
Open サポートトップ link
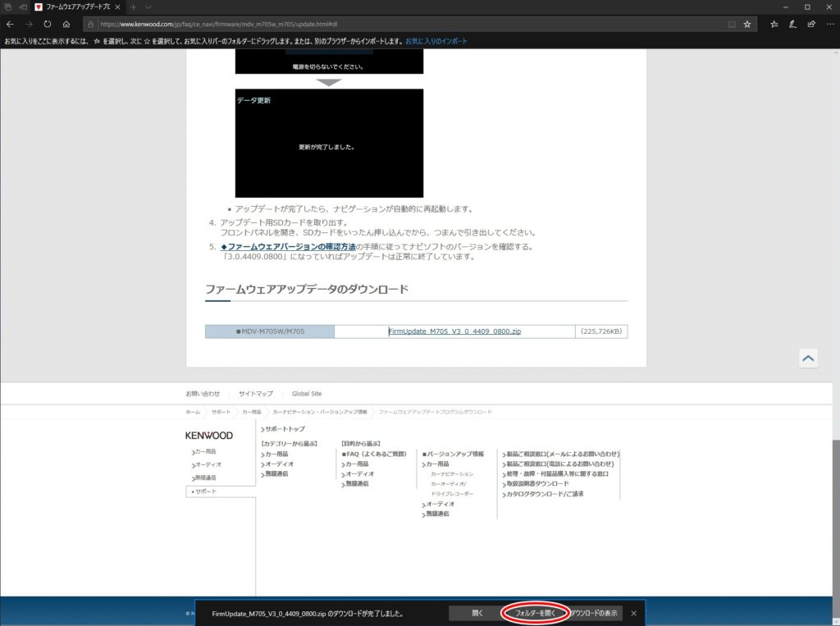click(283, 429)
